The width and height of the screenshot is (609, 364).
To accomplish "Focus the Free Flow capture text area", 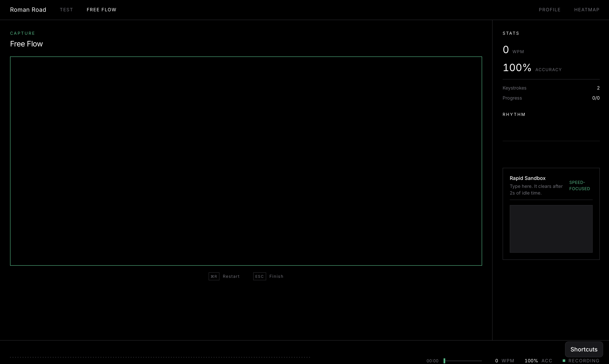I will (246, 161).
